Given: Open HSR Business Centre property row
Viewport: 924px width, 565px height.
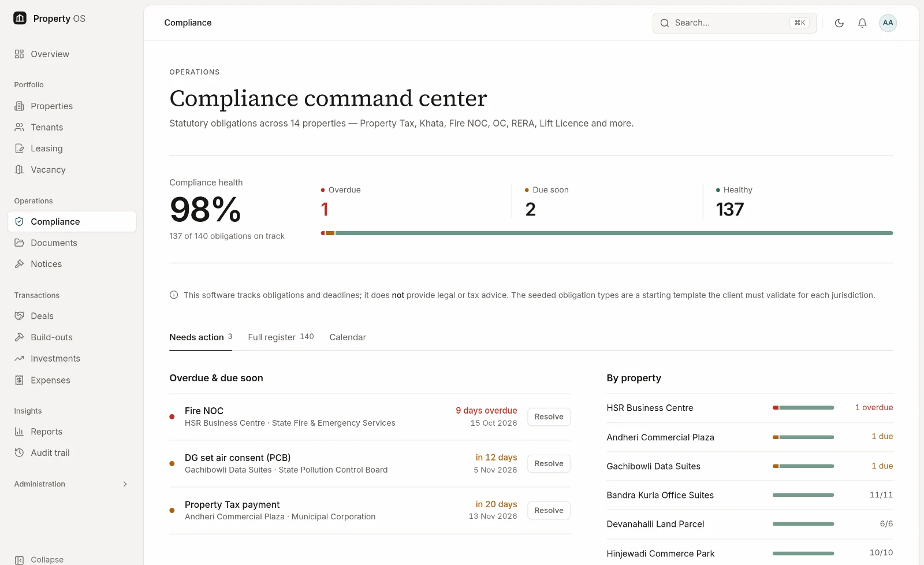Looking at the screenshot, I should 750,408.
